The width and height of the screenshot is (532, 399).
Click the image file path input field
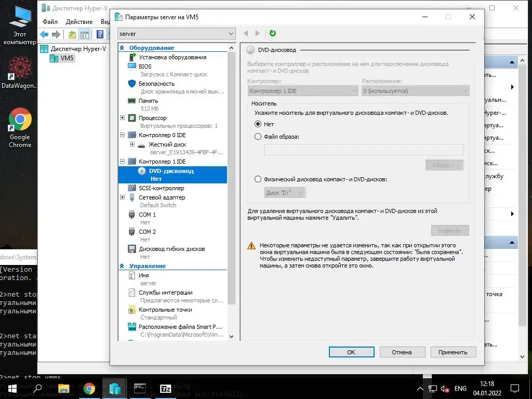[364, 150]
